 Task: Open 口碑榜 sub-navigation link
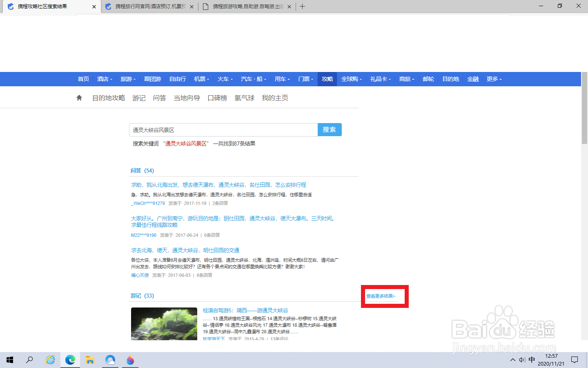coord(217,98)
